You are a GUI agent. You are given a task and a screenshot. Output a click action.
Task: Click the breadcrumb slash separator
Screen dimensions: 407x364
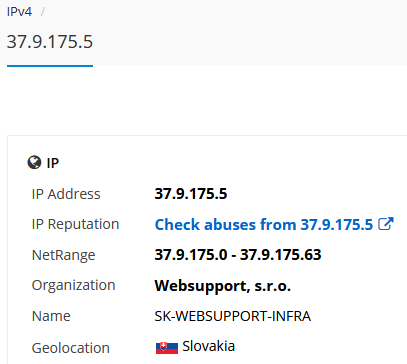click(x=43, y=12)
